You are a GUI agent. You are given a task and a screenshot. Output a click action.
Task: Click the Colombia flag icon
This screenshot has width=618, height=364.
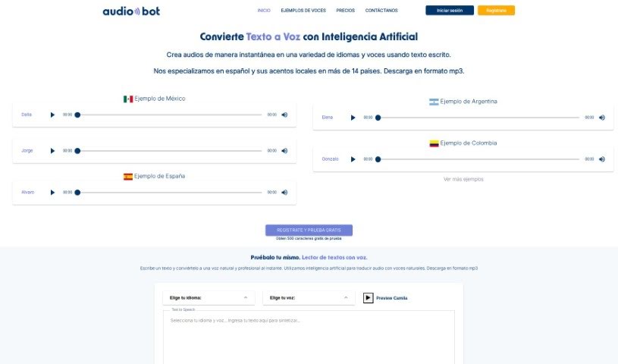click(434, 143)
